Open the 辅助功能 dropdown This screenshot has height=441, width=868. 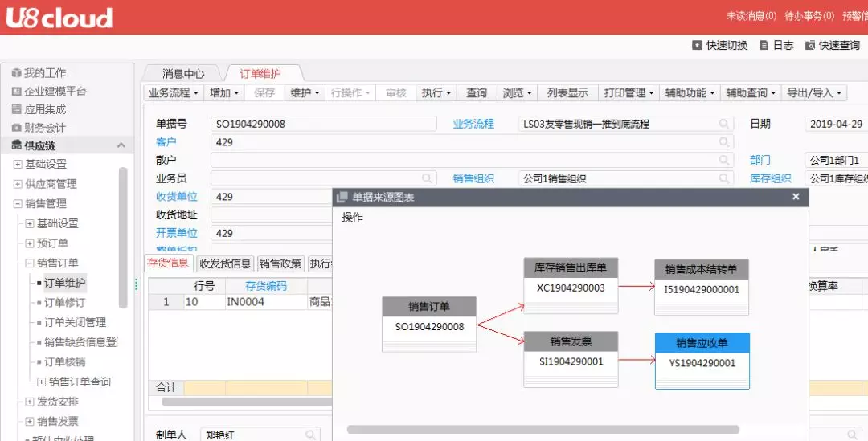click(690, 92)
